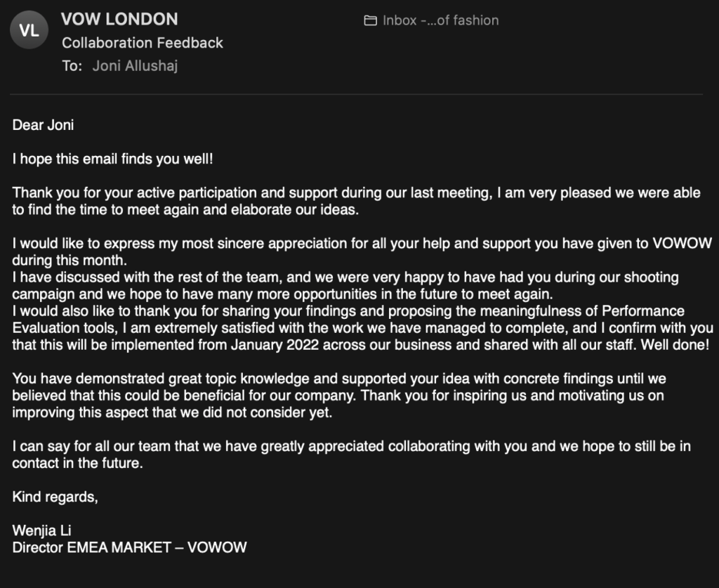Click the word VOWOW in the appreciation sentence
Screen dimensions: 719x588
[x=682, y=243]
